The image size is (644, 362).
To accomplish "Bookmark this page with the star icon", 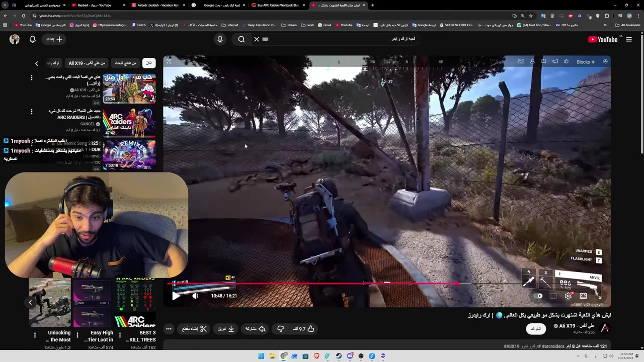I will tap(530, 16).
